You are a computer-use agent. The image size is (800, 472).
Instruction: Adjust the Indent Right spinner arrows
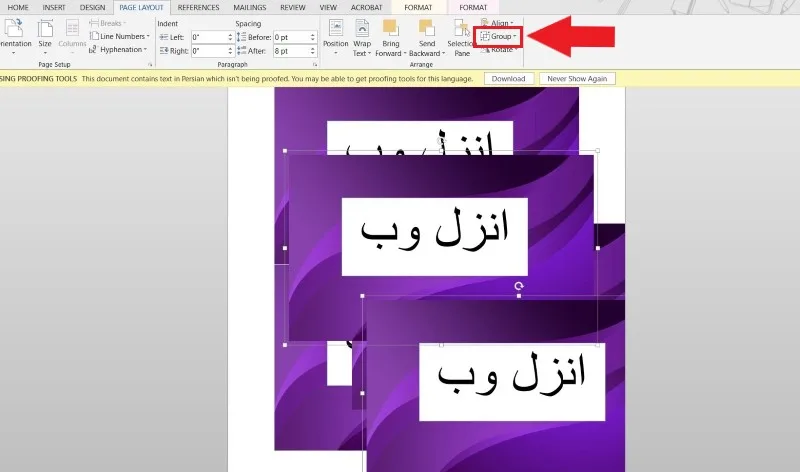(230, 51)
